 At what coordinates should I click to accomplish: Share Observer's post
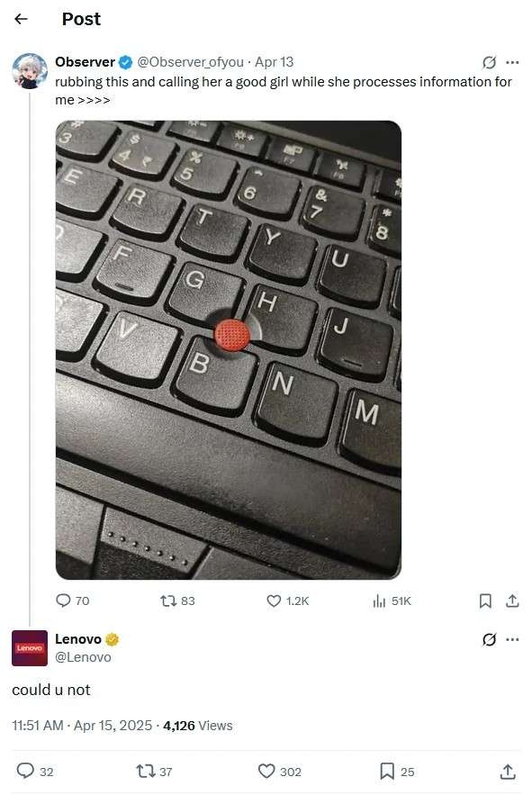click(x=513, y=601)
